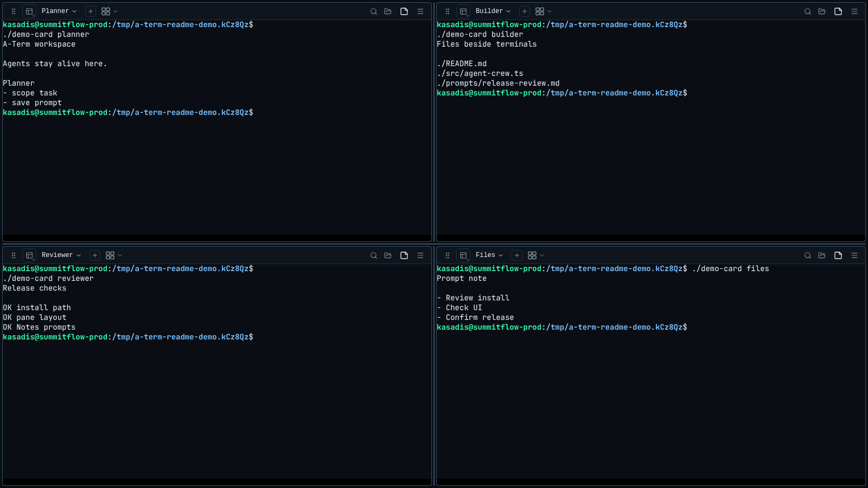Click the layout panel icon in Reviewer pane

[x=29, y=255]
